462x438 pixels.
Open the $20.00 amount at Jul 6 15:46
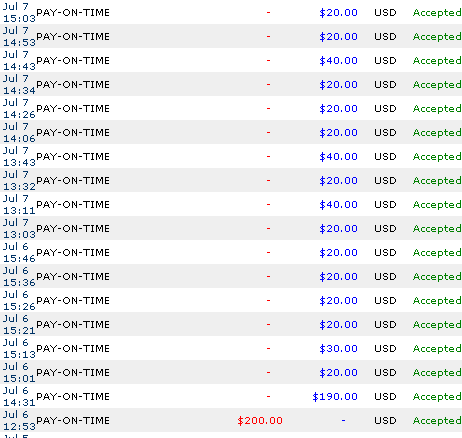pos(338,252)
